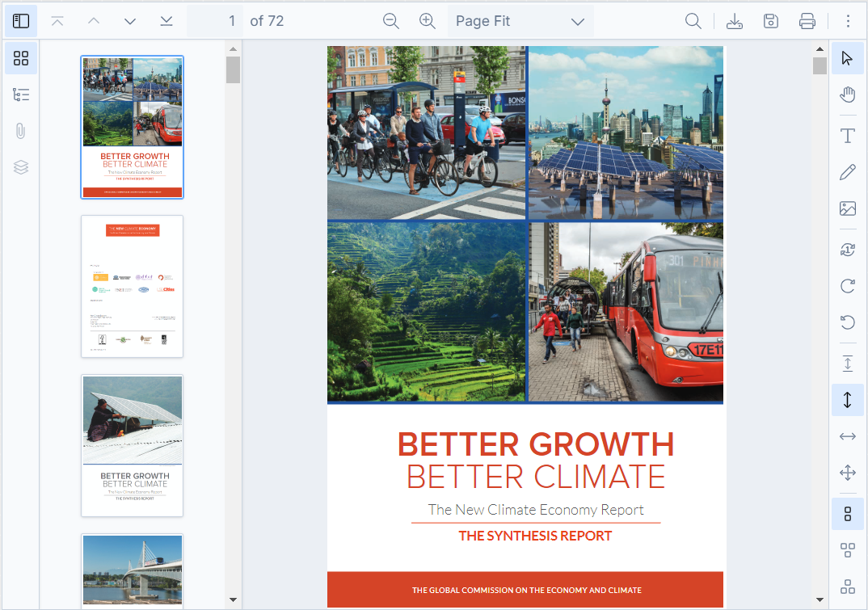Go to the last page
868x610 pixels.
coord(166,21)
